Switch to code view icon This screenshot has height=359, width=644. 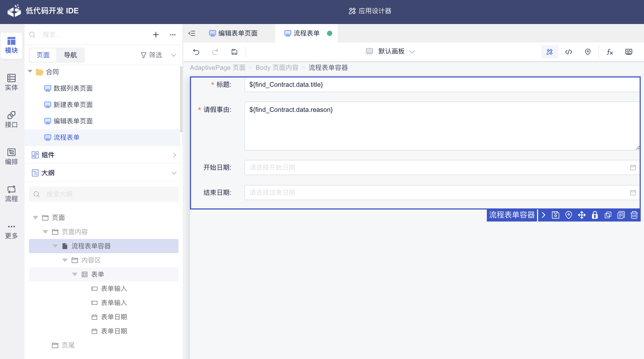[569, 52]
